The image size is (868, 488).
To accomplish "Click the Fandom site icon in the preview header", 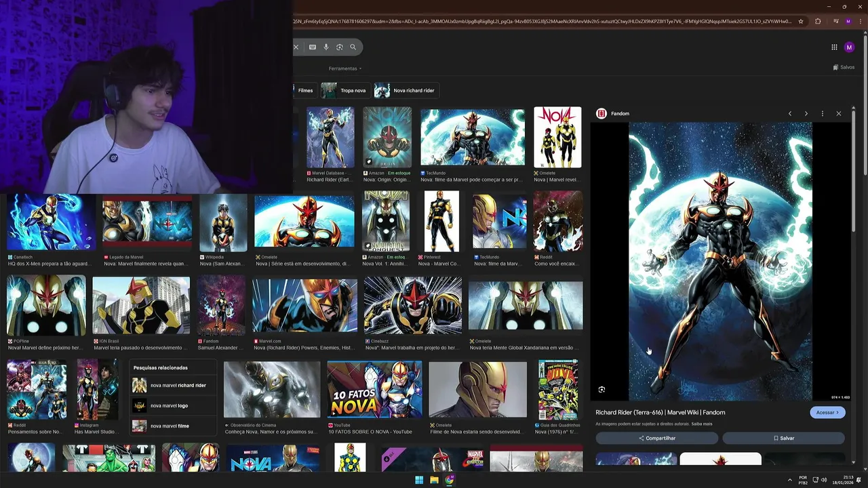I will click(x=601, y=114).
